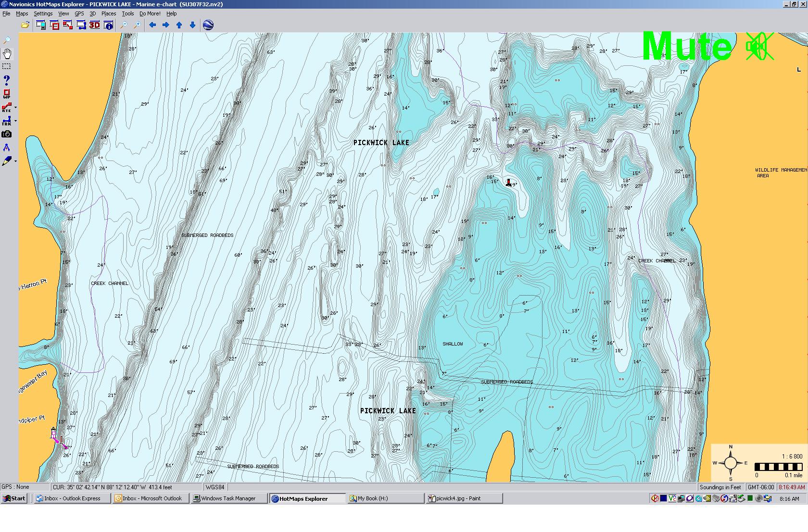Image resolution: width=808 pixels, height=532 pixels.
Task: Open the Google Earth globe icon
Action: (x=208, y=25)
